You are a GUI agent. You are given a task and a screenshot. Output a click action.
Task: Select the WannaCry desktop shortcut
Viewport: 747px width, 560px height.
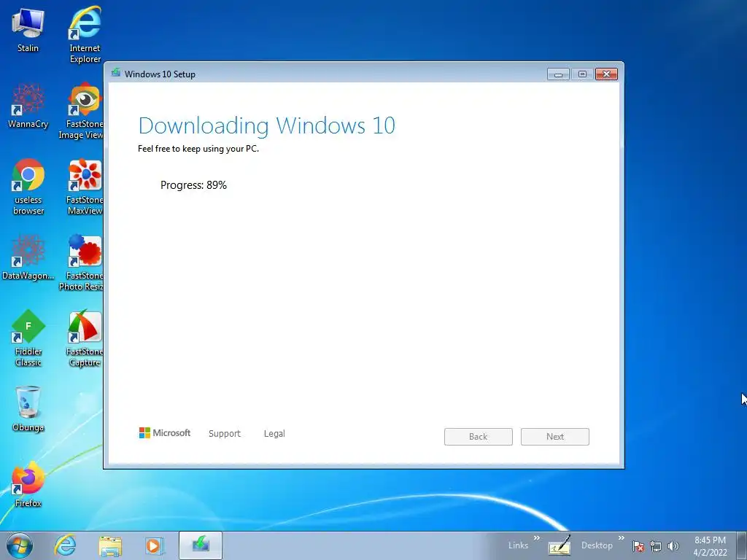pyautogui.click(x=28, y=106)
